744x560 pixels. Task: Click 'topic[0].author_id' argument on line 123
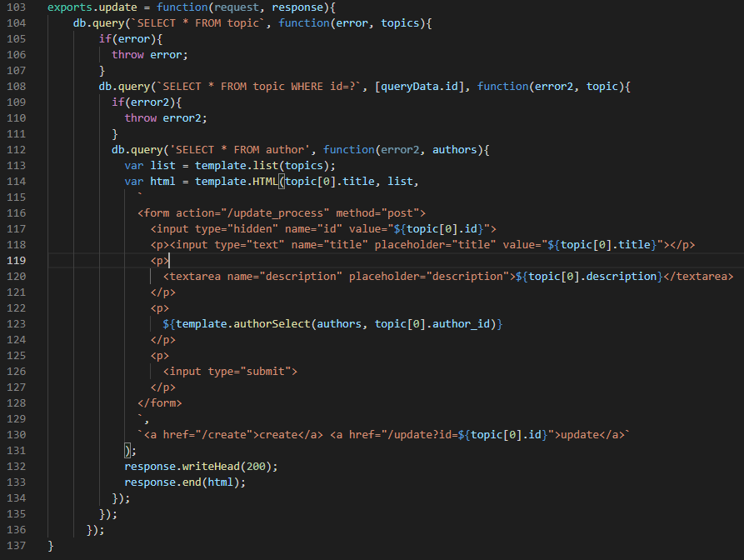pyautogui.click(x=432, y=323)
